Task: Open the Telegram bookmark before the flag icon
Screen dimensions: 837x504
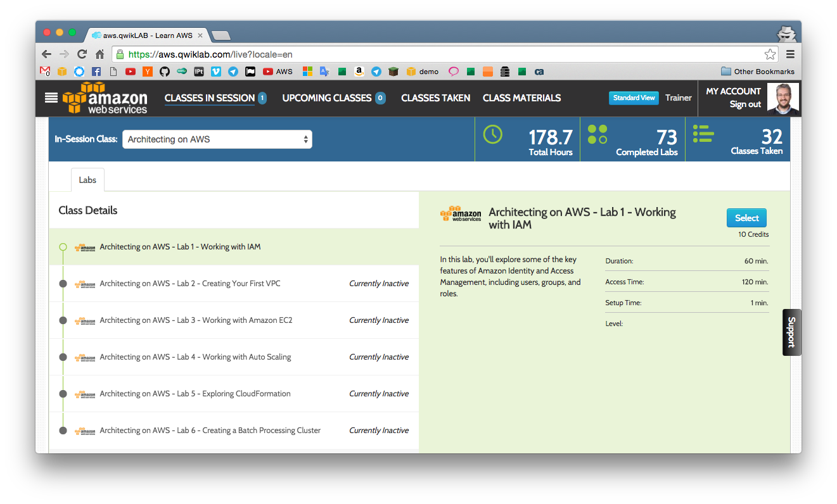Action: pyautogui.click(x=233, y=72)
